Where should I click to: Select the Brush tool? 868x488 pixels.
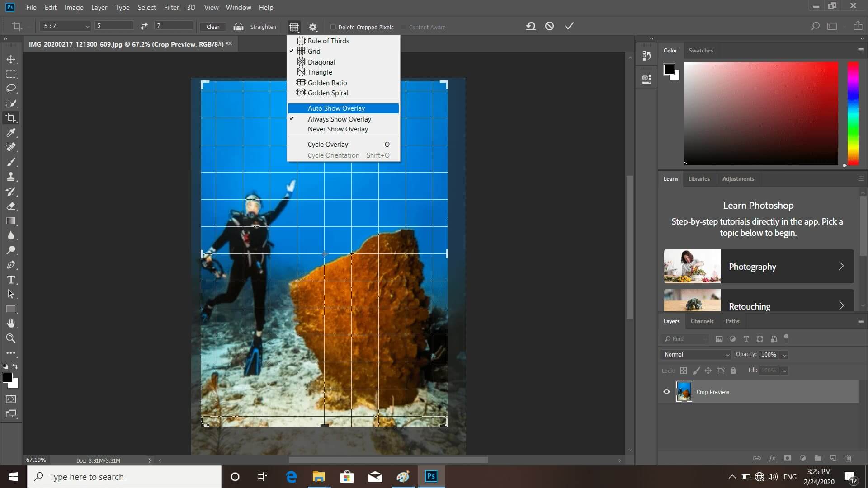click(11, 162)
